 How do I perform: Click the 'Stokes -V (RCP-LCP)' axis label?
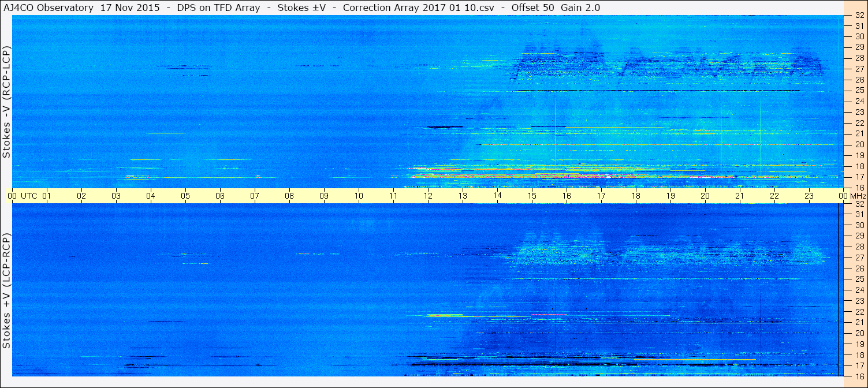click(7, 103)
